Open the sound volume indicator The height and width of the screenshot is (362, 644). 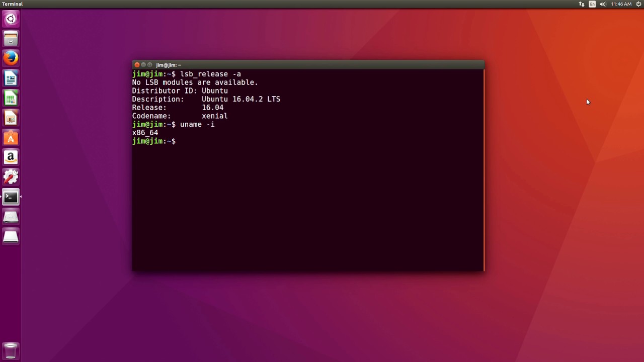pyautogui.click(x=603, y=4)
